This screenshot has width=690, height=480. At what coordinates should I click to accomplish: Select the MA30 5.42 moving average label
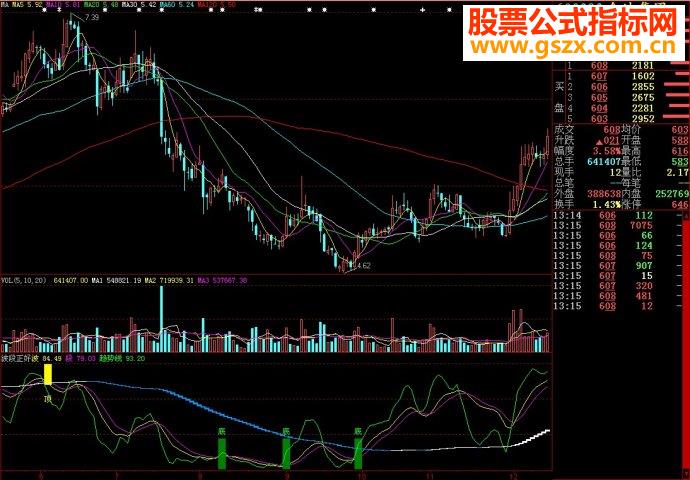[139, 5]
